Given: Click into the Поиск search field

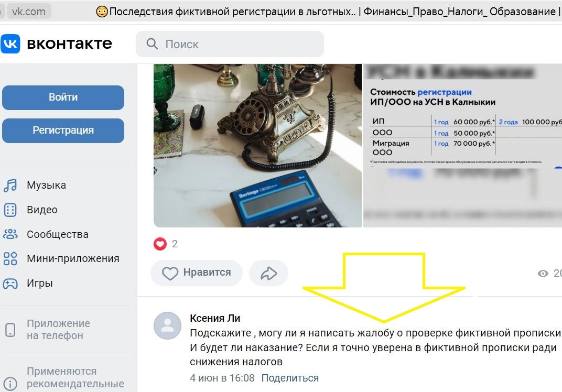Looking at the screenshot, I should click(x=230, y=43).
